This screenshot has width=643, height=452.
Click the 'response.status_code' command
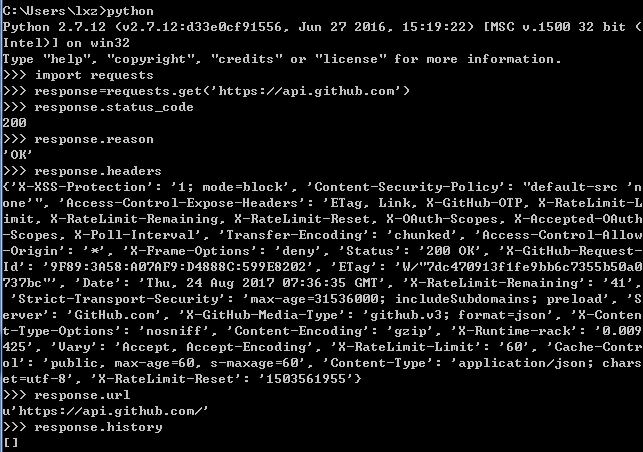click(x=114, y=107)
